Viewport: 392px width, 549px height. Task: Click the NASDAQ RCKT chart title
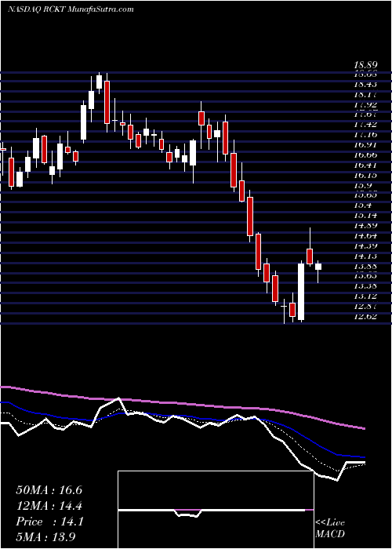[x=71, y=9]
